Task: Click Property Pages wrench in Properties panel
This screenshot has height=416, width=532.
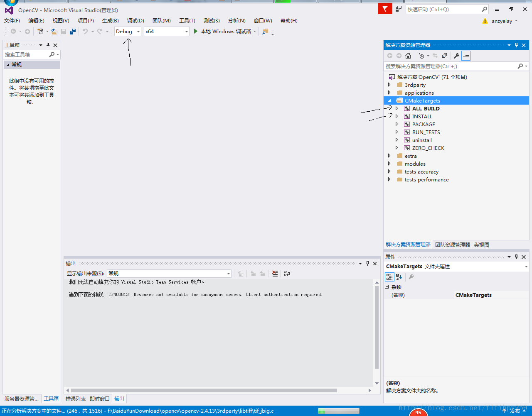Action: (411, 277)
